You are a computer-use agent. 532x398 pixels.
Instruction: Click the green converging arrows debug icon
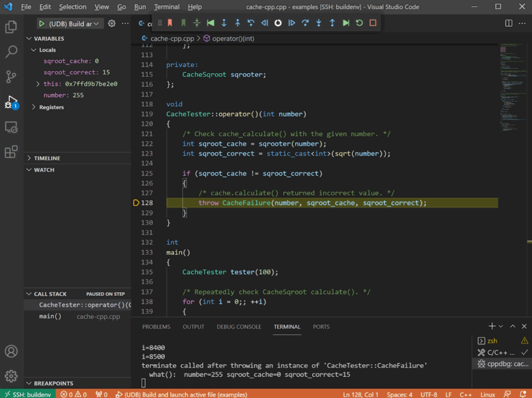(197, 22)
